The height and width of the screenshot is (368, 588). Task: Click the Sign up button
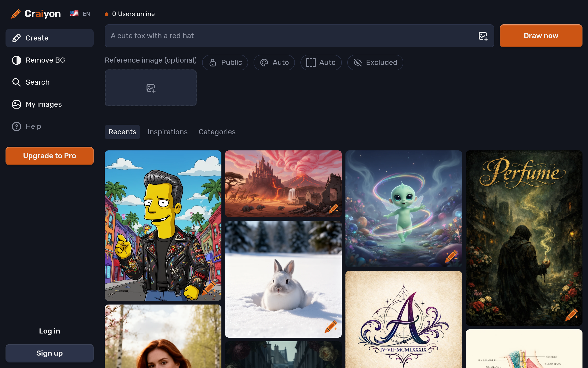pyautogui.click(x=50, y=353)
